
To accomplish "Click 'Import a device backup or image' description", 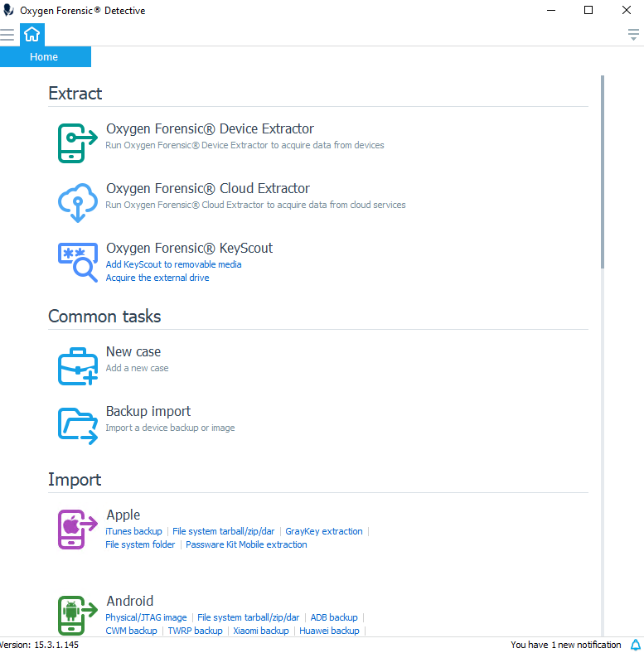I will (170, 428).
